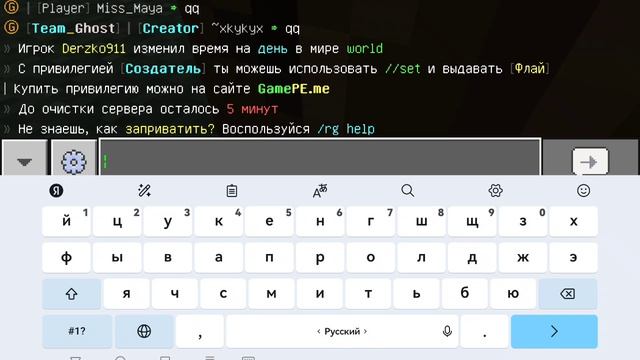Toggle Shift key on keyboard
Image resolution: width=640 pixels, height=360 pixels.
click(71, 294)
